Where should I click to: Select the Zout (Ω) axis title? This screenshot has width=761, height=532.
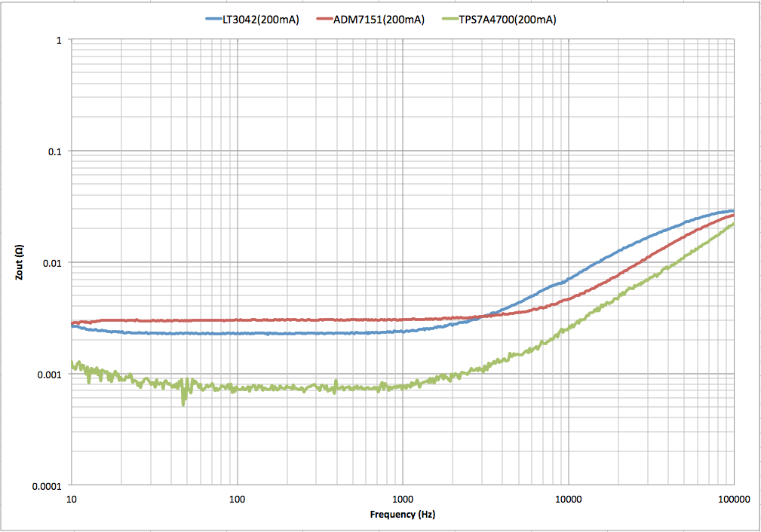click(19, 262)
